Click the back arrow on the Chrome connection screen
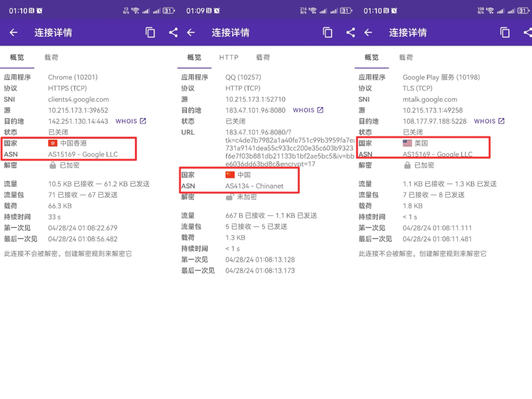 [x=14, y=32]
